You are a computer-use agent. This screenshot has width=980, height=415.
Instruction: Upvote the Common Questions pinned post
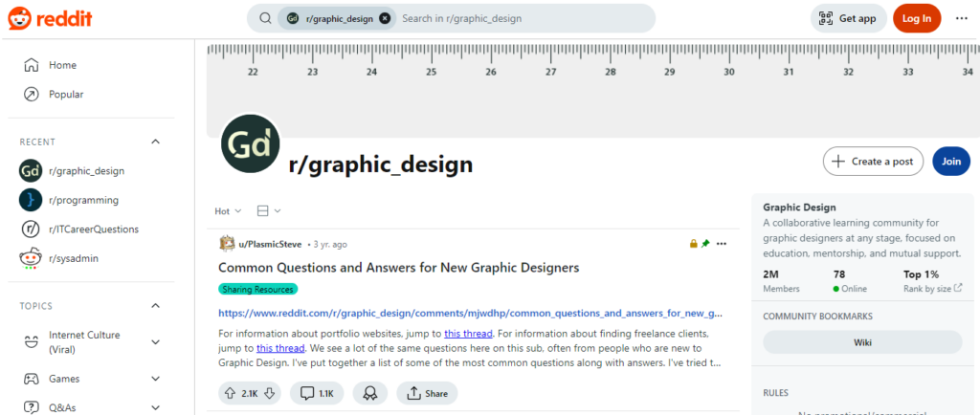tap(230, 393)
